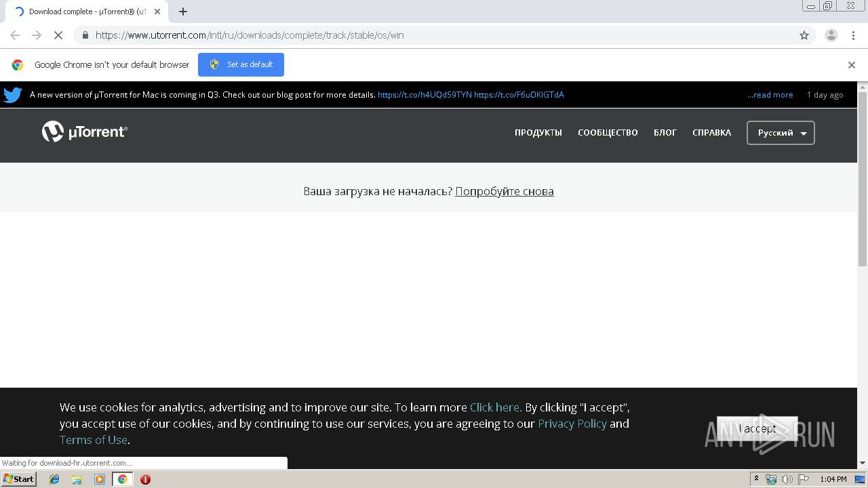Stop loading the page with X button
The height and width of the screenshot is (488, 868).
coord(58,35)
